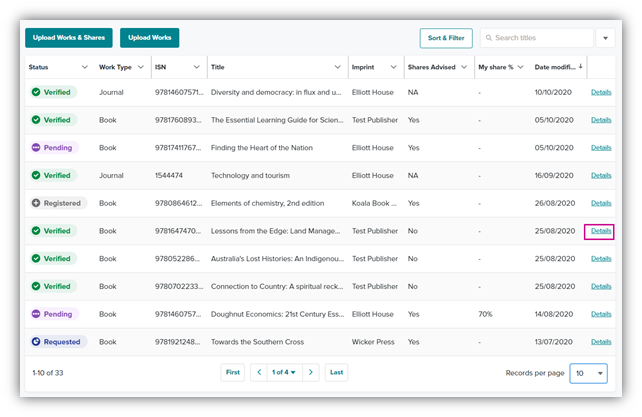Click the Wicker Press imprint cell

pyautogui.click(x=373, y=342)
